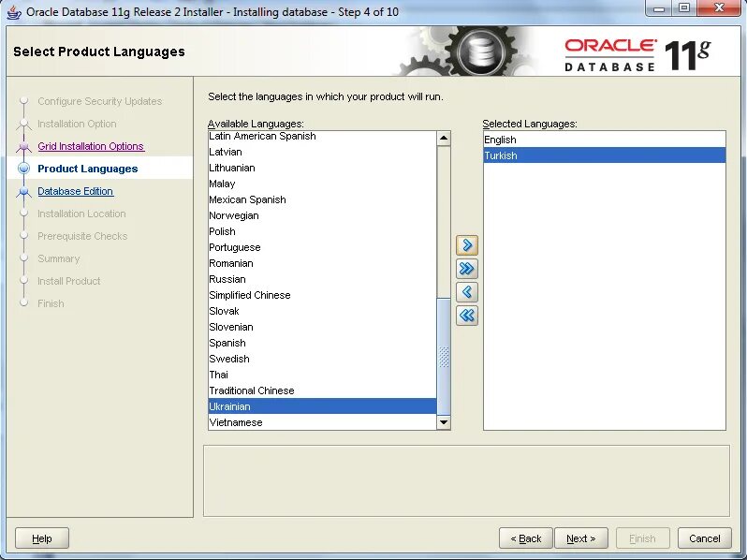Screen dimensions: 747x560
Task: Select Latin American Spanish in available list
Action: (x=323, y=137)
